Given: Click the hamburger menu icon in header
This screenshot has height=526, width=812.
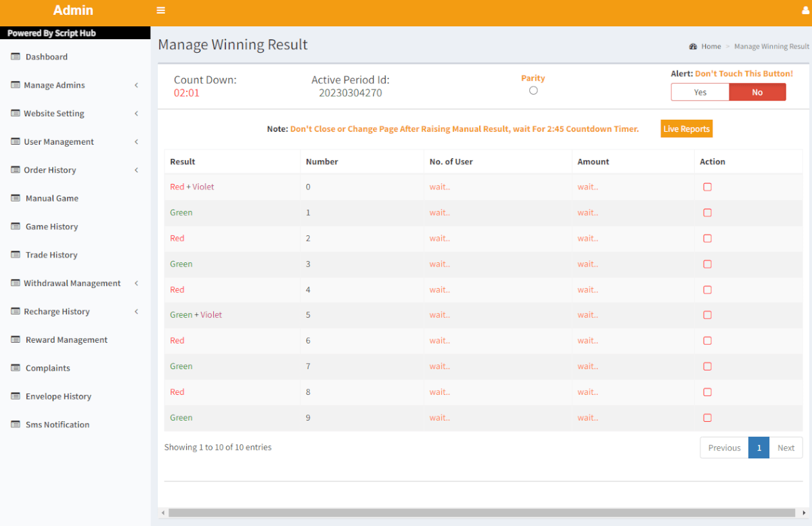Looking at the screenshot, I should pyautogui.click(x=160, y=10).
